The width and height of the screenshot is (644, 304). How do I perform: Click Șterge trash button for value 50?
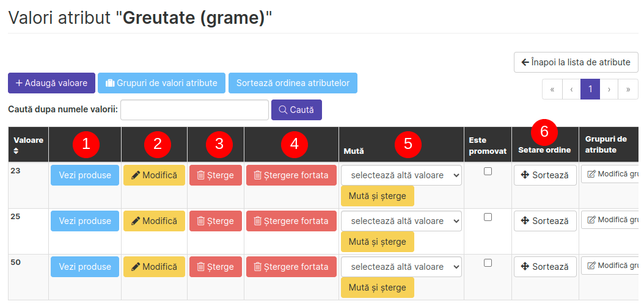216,267
